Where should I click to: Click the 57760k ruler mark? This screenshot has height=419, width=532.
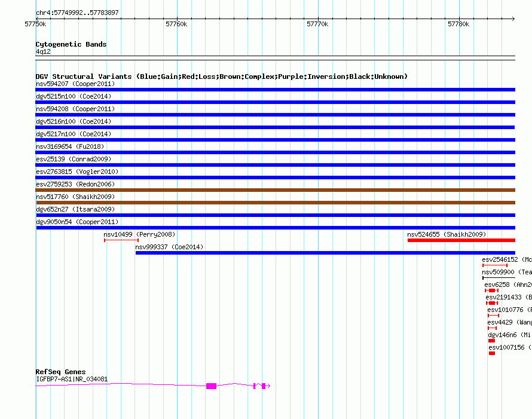[x=176, y=24]
